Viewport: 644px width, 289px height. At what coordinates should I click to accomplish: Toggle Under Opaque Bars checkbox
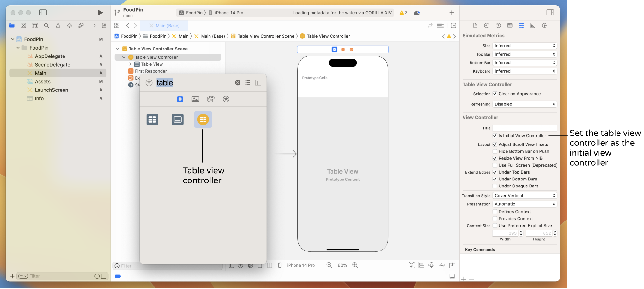pyautogui.click(x=495, y=186)
